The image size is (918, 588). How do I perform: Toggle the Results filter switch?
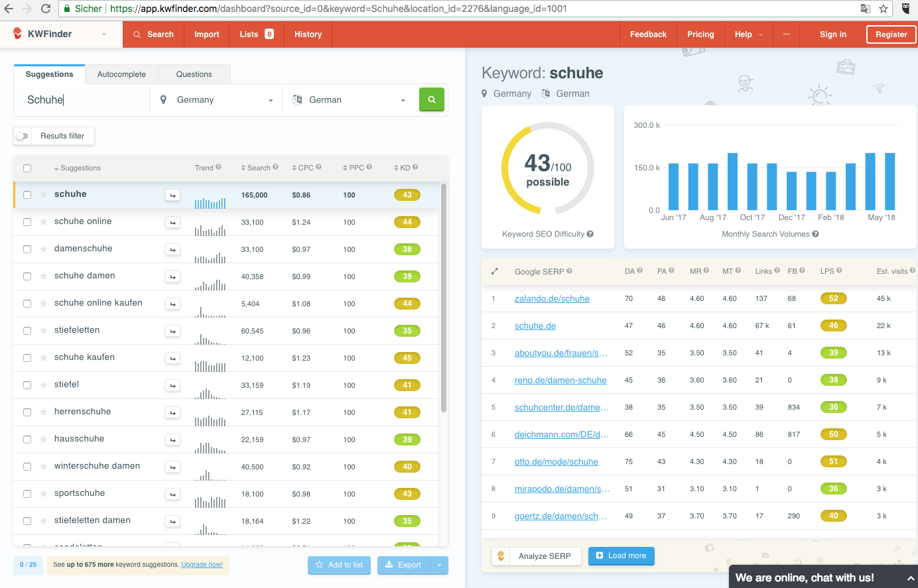[23, 136]
